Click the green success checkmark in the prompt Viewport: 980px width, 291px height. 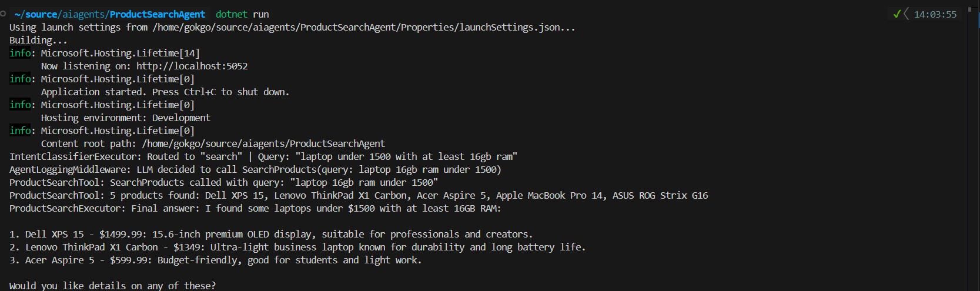897,14
